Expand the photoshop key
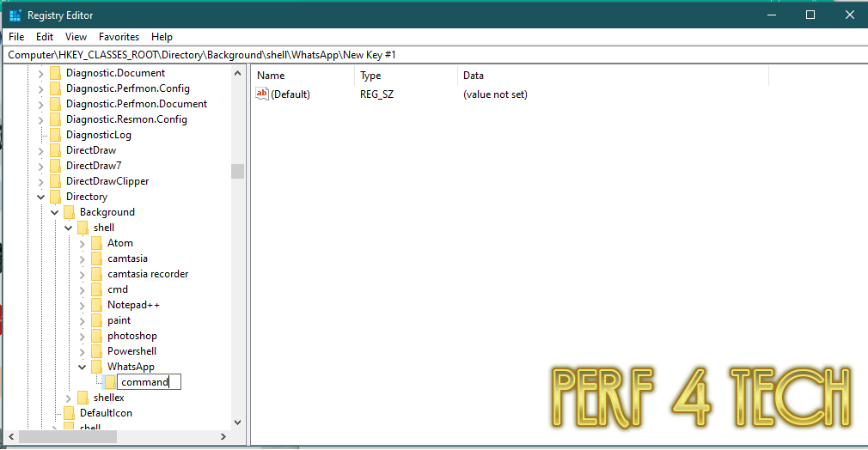The width and height of the screenshot is (868, 450). pos(83,336)
